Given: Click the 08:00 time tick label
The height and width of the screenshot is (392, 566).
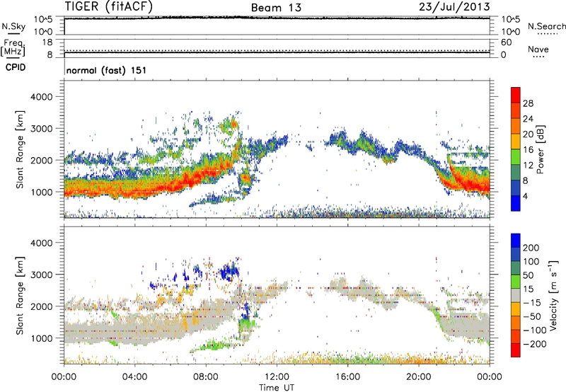Looking at the screenshot, I should pos(206,377).
